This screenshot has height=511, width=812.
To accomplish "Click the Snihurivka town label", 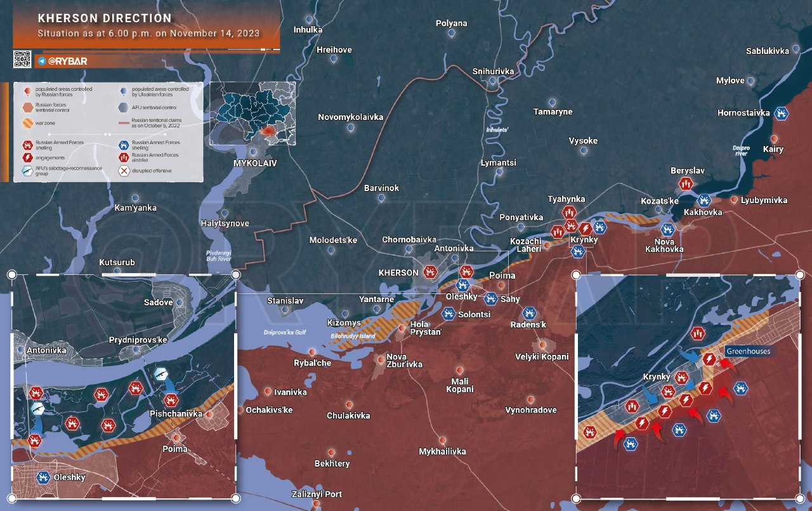I will tap(493, 71).
